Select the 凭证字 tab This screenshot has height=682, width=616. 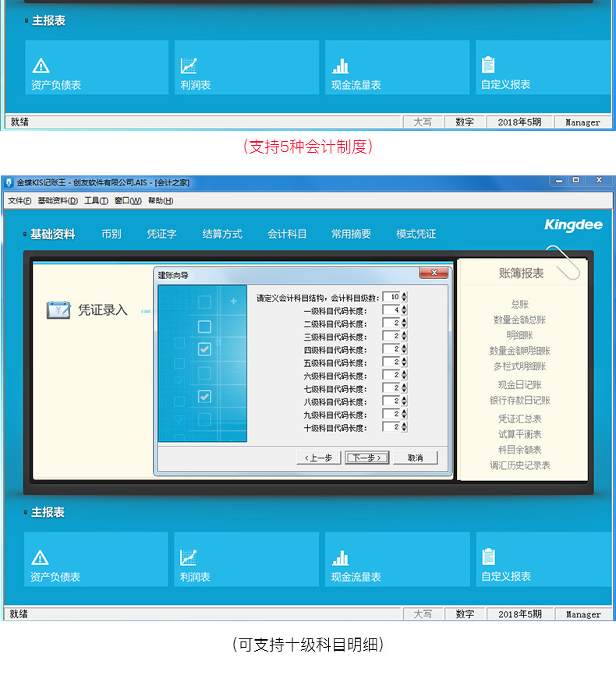tap(161, 234)
